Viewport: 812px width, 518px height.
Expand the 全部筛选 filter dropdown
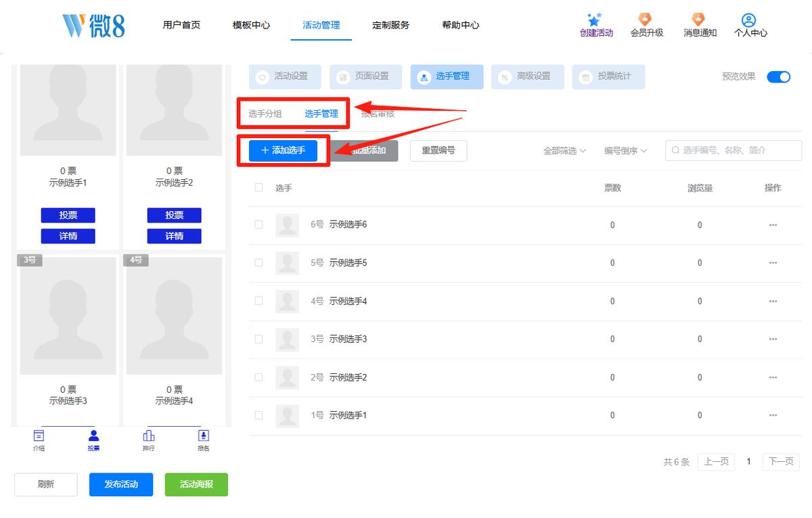[x=564, y=151]
